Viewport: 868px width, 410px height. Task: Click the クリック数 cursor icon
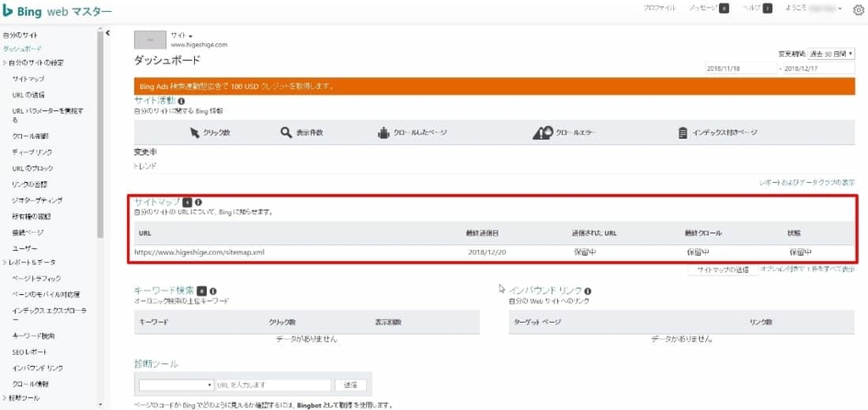(194, 133)
